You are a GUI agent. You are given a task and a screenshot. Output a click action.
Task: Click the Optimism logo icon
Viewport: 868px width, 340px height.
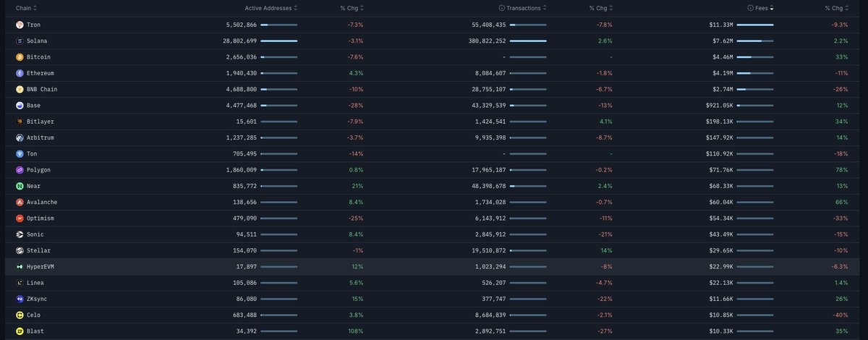point(20,218)
